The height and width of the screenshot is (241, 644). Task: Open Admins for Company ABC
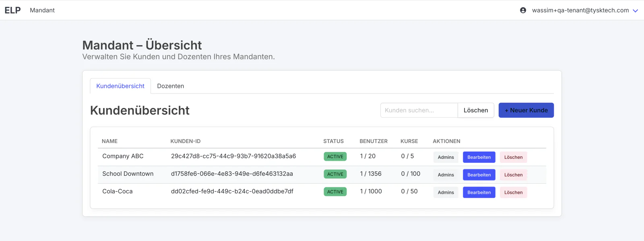point(446,157)
